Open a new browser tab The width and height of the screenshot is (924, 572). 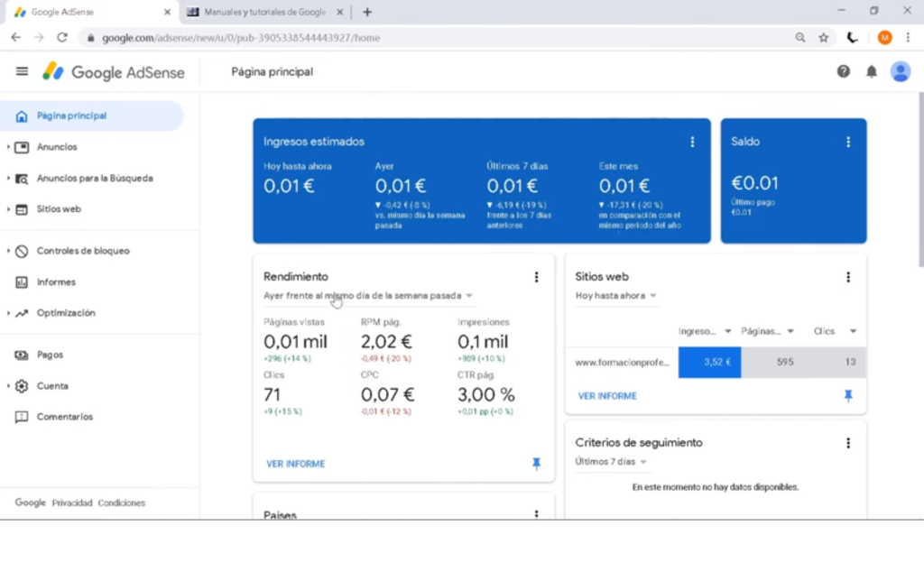(367, 12)
